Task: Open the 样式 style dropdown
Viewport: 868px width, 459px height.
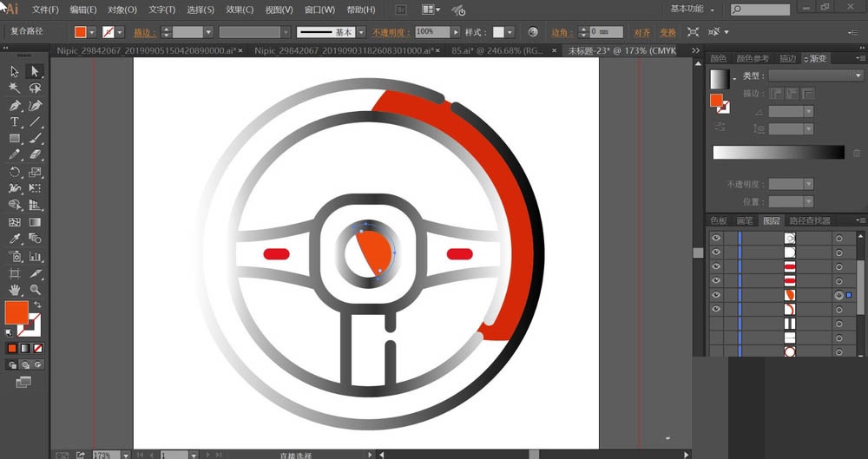Action: [x=510, y=32]
